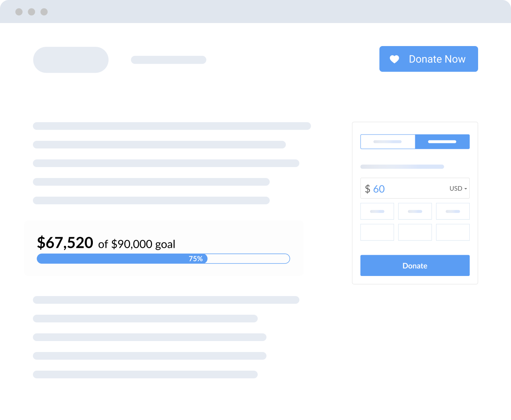The height and width of the screenshot is (420, 511).
Task: Click the blue Donate button in the form
Action: pyautogui.click(x=415, y=265)
